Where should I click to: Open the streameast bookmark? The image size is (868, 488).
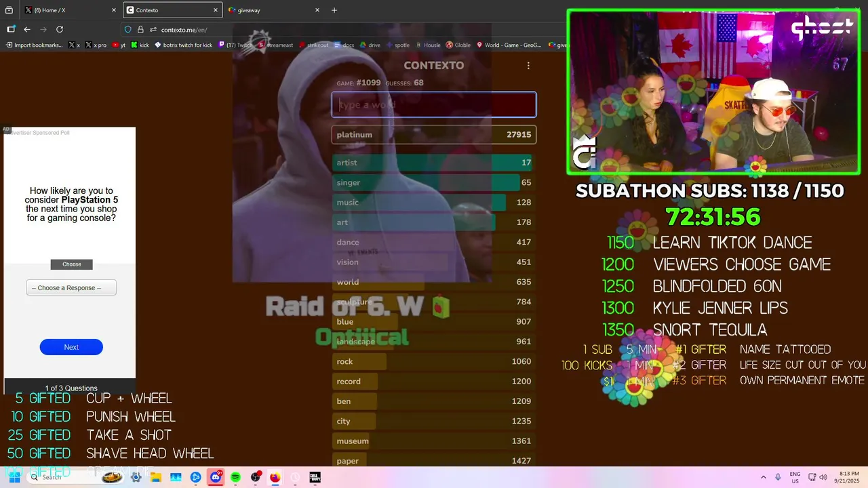coord(275,45)
